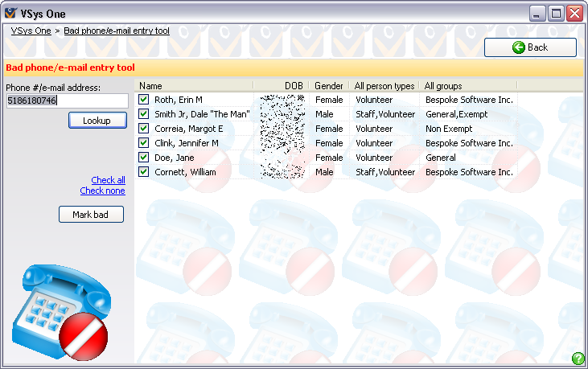The width and height of the screenshot is (588, 369).
Task: Uncheck the Doe, Jane checkbox
Action: pyautogui.click(x=144, y=158)
